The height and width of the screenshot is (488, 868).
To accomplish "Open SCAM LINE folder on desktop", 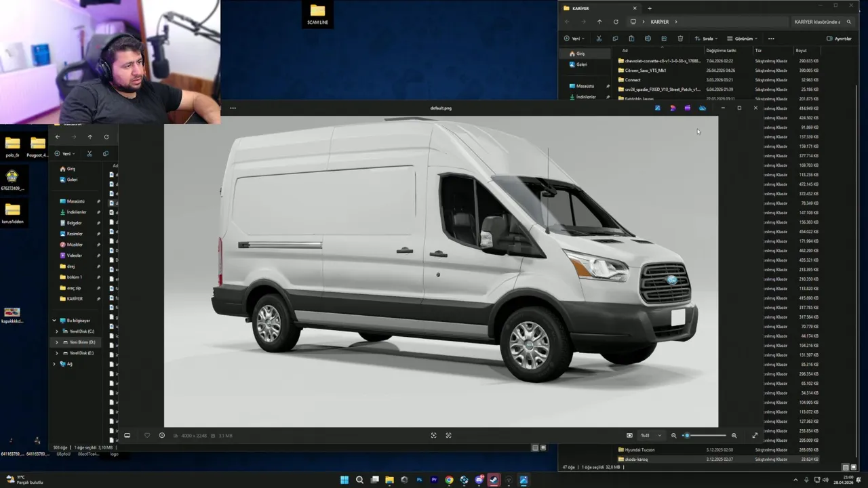I will [317, 14].
